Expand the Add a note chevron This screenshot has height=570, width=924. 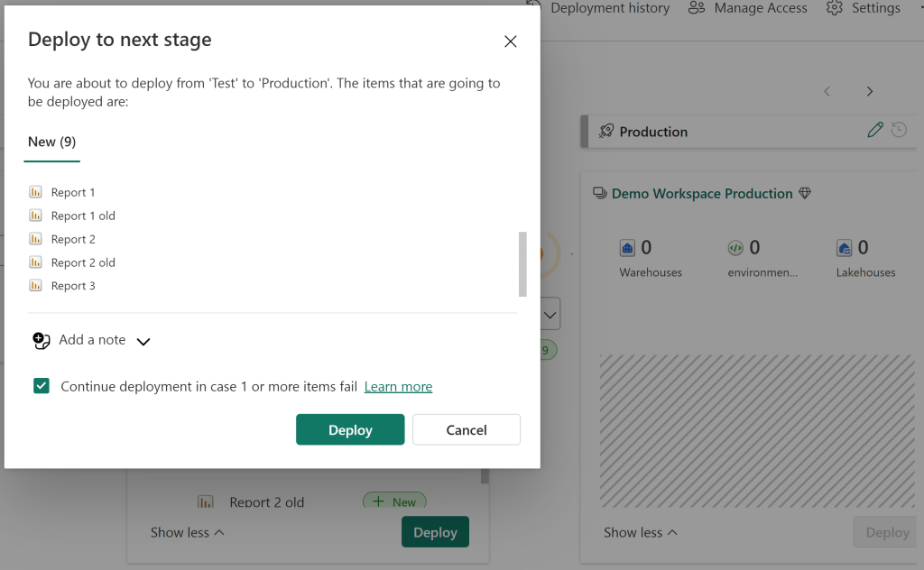tap(143, 342)
